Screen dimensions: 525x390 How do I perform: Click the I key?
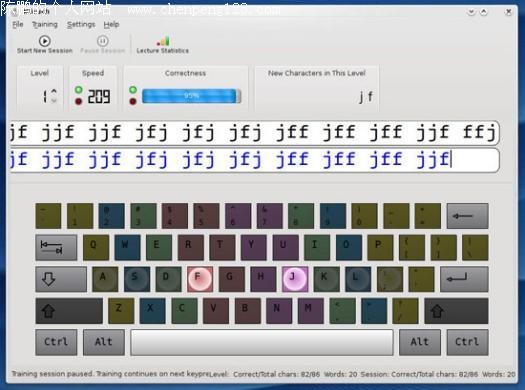pyautogui.click(x=317, y=247)
